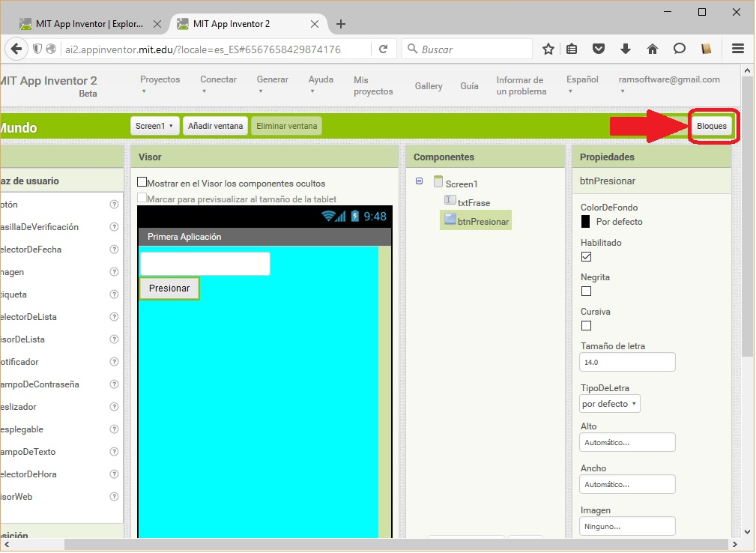Open the TipoDeLetra dropdown

pyautogui.click(x=610, y=404)
